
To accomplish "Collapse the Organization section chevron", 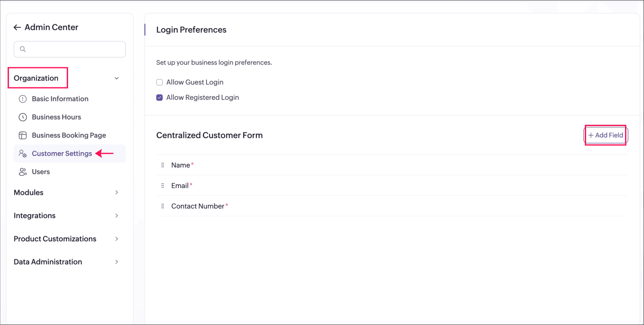I will (117, 79).
